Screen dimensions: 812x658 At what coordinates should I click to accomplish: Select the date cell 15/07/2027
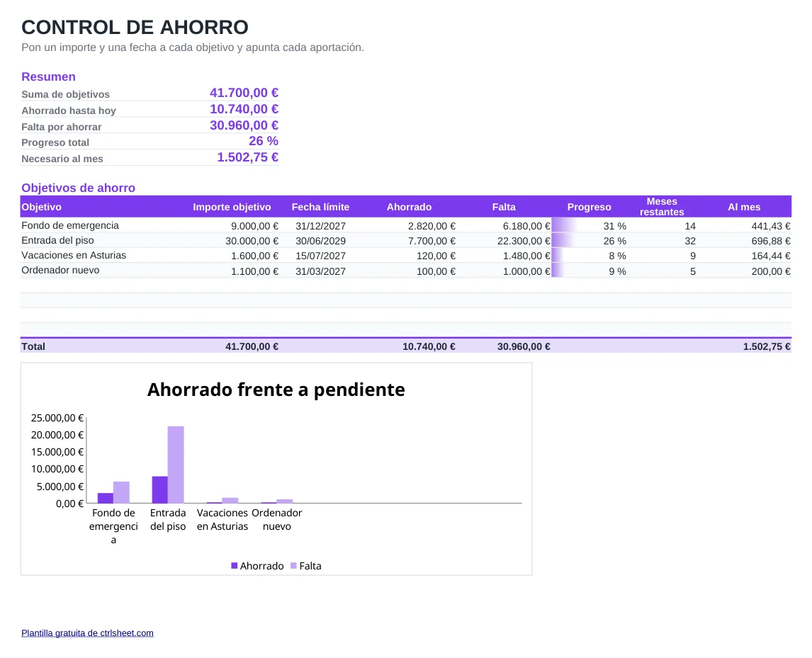(x=320, y=256)
